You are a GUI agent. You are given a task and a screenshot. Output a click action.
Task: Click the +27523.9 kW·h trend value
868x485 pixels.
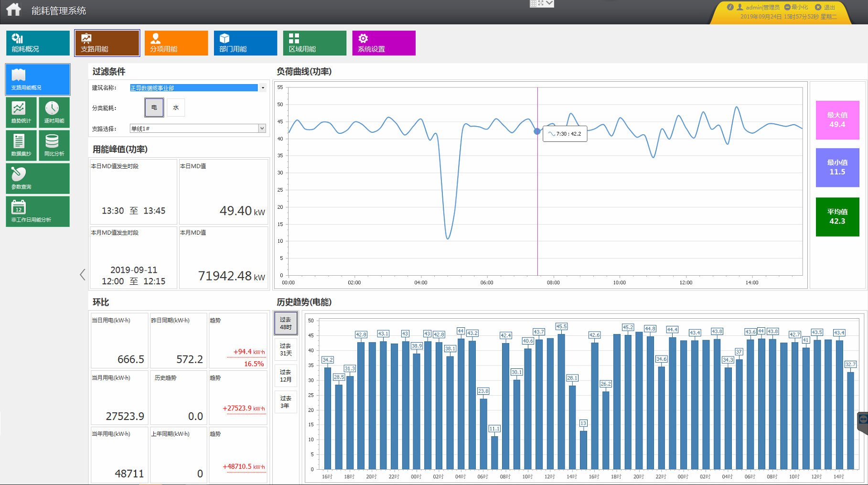coord(244,409)
